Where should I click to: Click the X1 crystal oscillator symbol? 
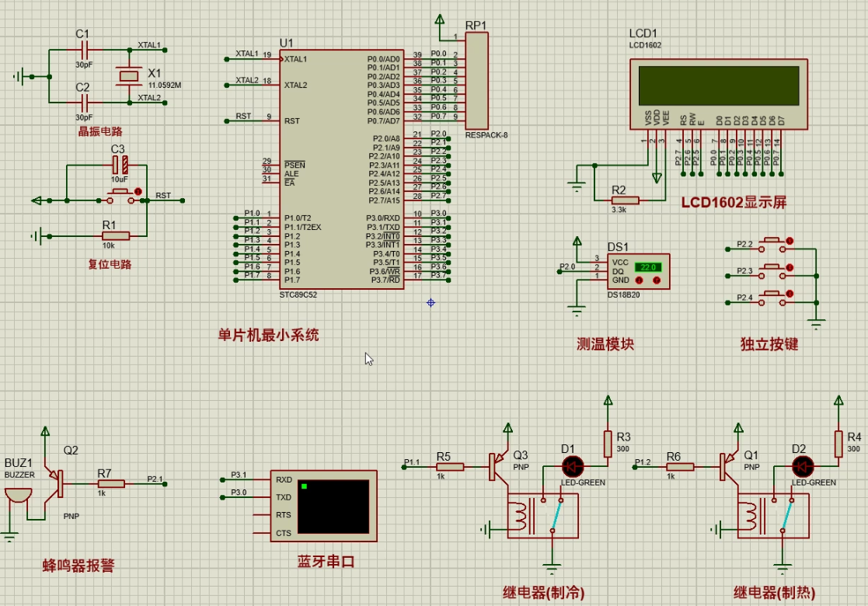[x=127, y=76]
